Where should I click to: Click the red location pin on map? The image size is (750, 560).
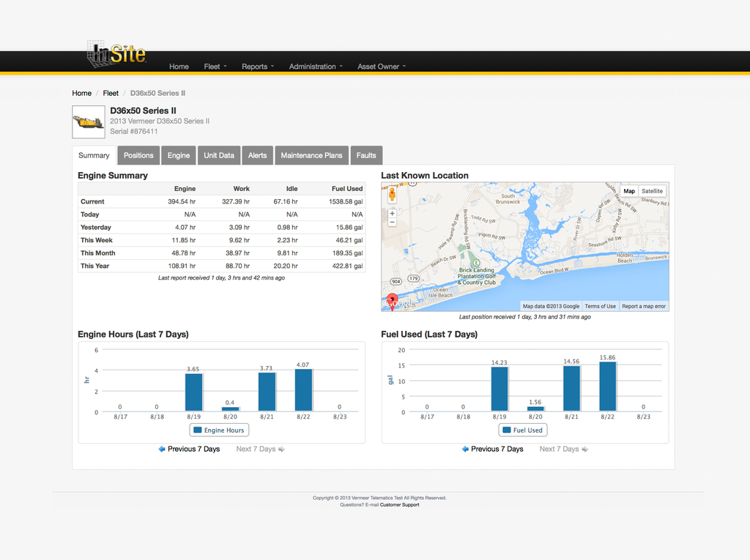pos(393,302)
